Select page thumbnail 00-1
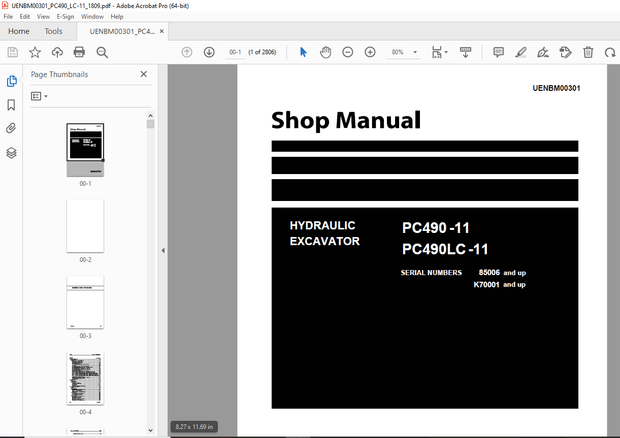This screenshot has width=620, height=438. 85,150
